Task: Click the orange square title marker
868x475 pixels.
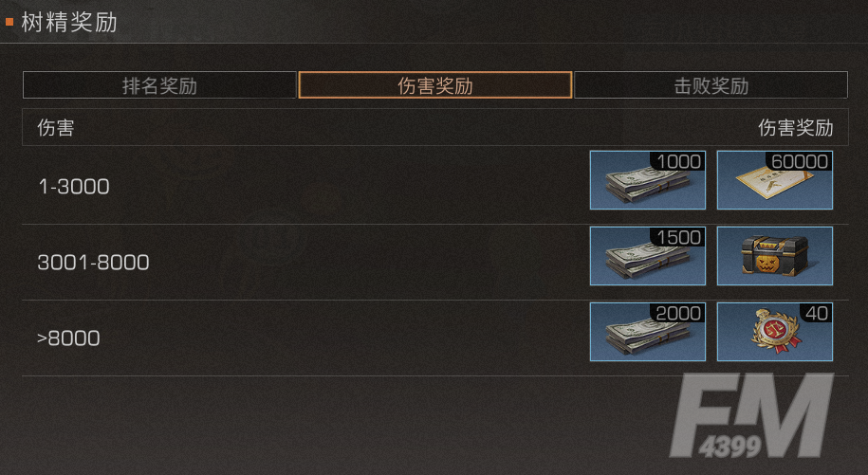Action: 9,22
